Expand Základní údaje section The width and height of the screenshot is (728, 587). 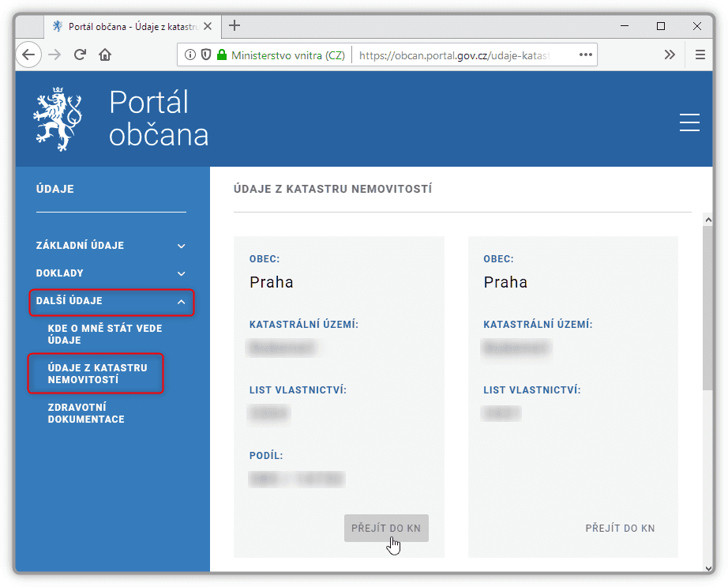click(x=181, y=246)
